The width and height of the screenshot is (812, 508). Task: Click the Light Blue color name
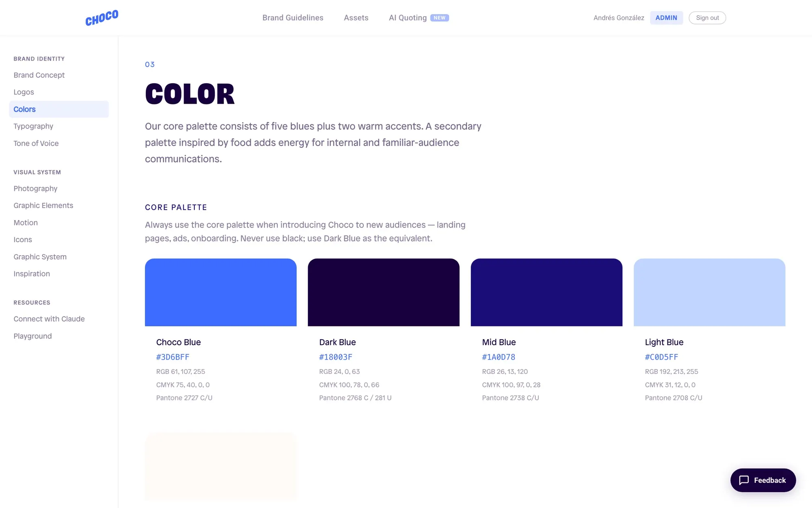pos(664,342)
